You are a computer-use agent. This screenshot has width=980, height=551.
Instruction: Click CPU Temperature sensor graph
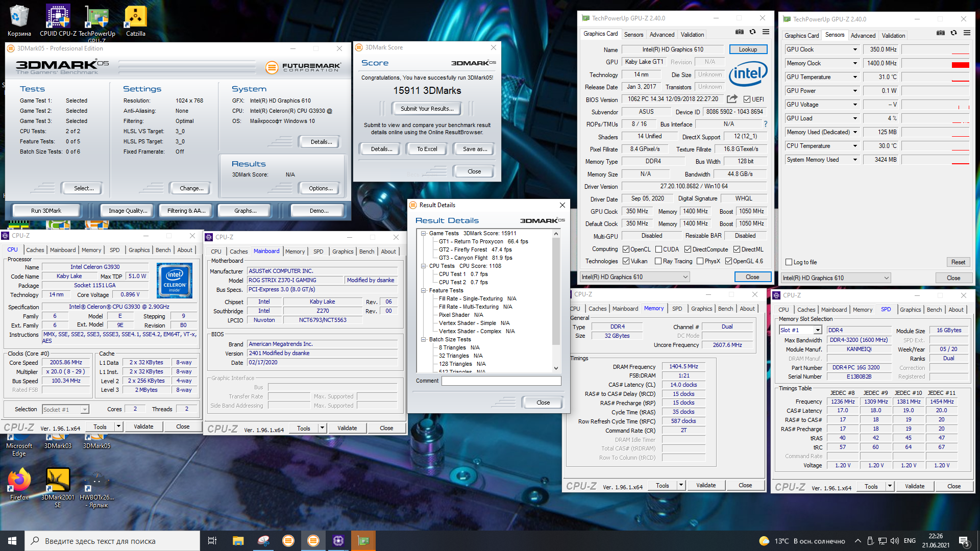[x=935, y=146]
